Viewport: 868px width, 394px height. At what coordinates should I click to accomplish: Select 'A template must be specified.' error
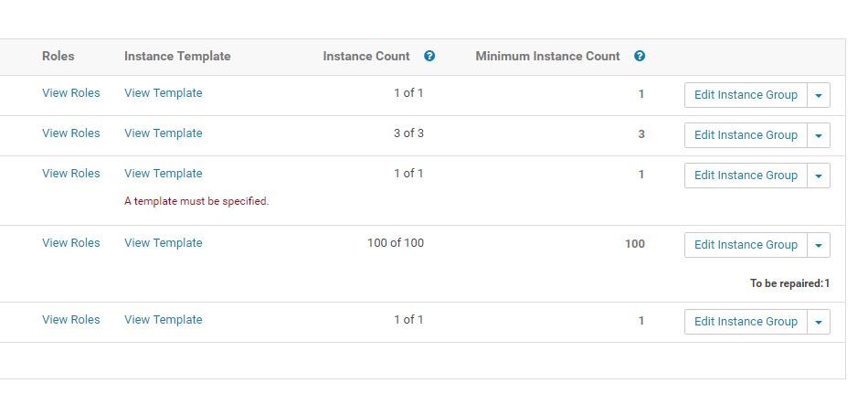[x=196, y=201]
